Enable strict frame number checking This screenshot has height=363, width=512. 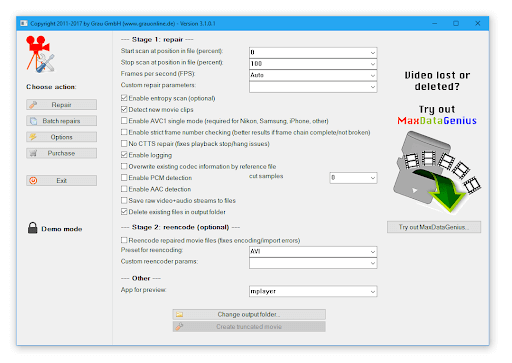pyautogui.click(x=124, y=132)
